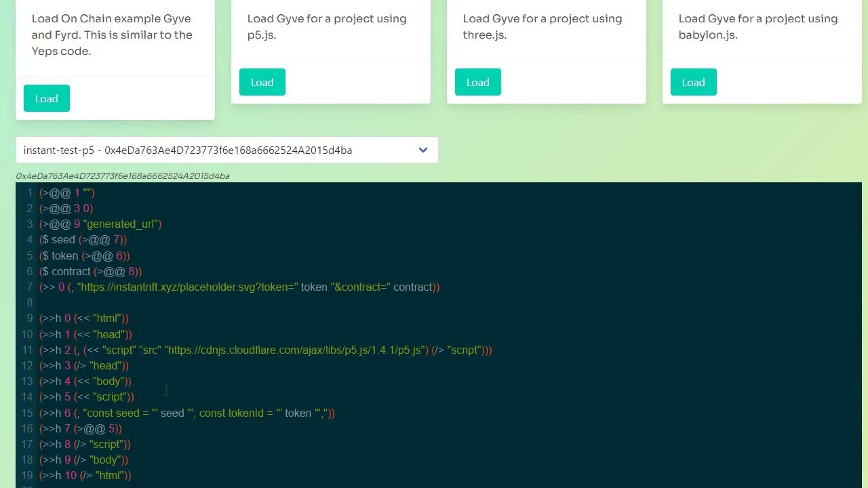Screen dimensions: 868x488
Task: Open the instant-test-p5 contract dropdown
Action: (226, 150)
